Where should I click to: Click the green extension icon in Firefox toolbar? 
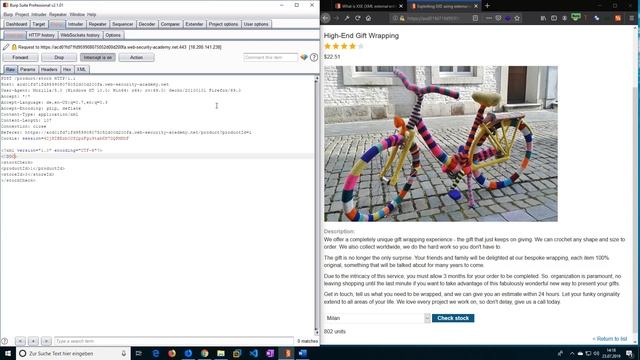point(576,17)
